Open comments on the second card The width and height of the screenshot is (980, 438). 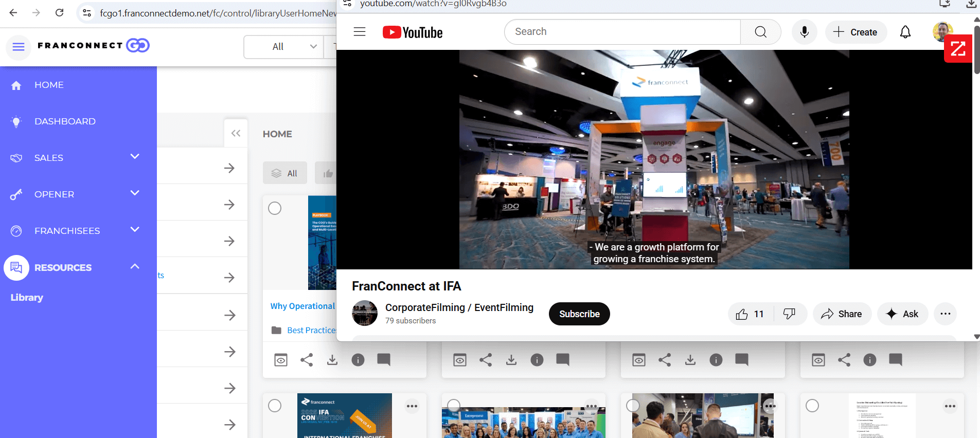[x=563, y=360]
